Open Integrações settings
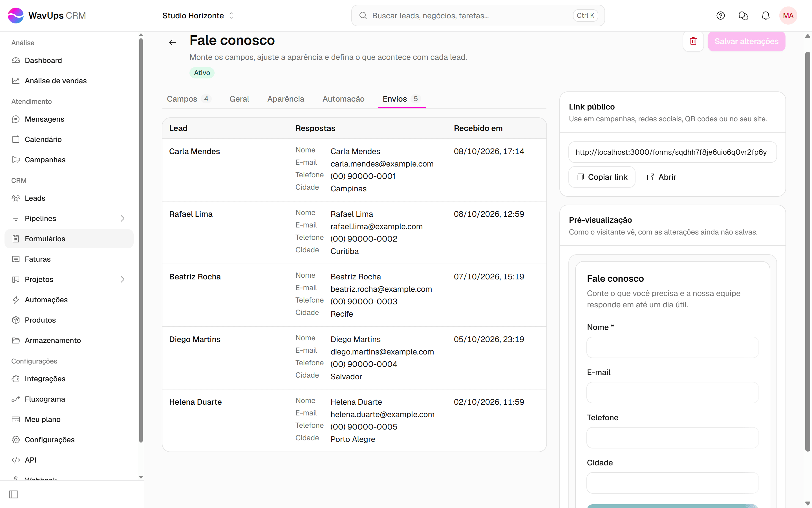Viewport: 812px width, 508px height. click(x=69, y=379)
